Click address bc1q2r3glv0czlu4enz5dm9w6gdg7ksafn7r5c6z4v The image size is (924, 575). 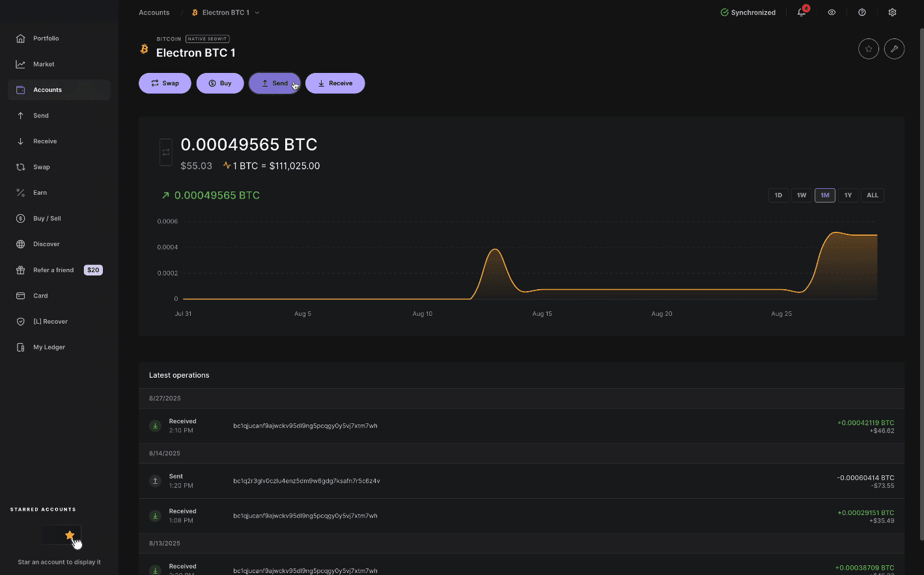tap(307, 481)
